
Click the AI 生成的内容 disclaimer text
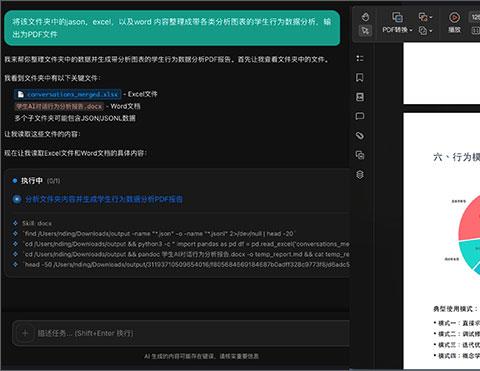click(201, 356)
